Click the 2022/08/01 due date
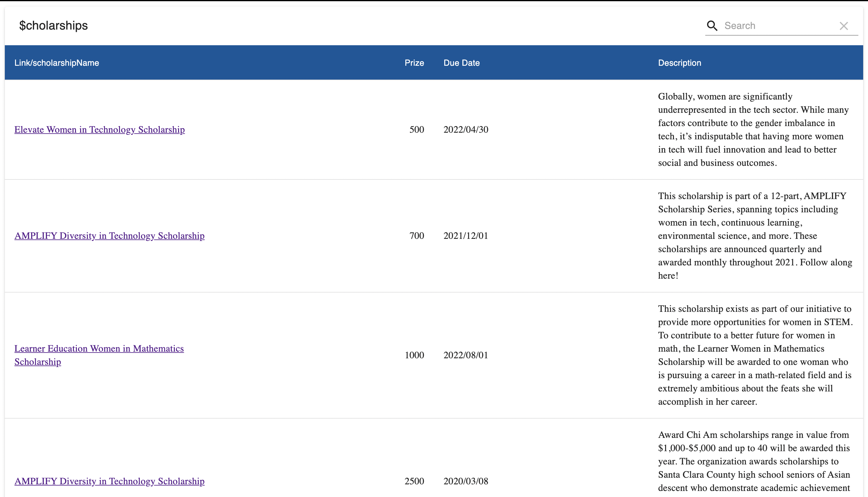The height and width of the screenshot is (497, 868). pos(466,355)
